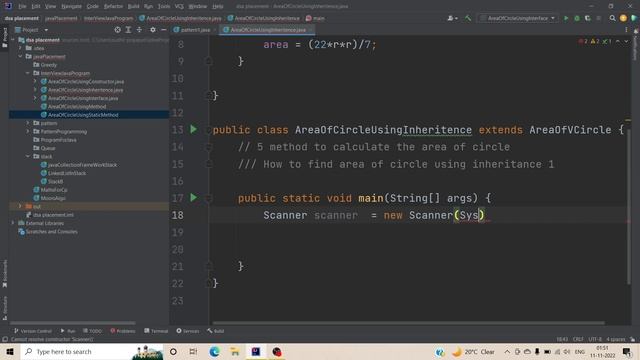
Task: Expand the .idea folder
Action: (20, 48)
